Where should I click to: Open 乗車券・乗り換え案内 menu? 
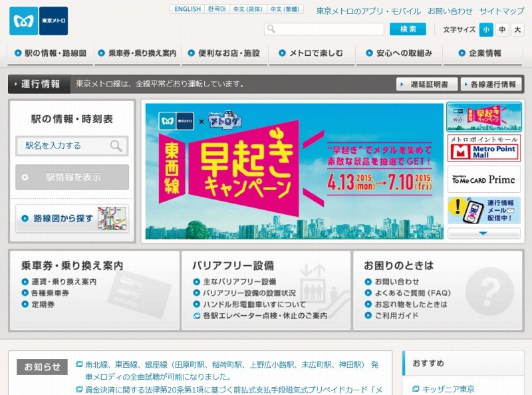point(137,53)
